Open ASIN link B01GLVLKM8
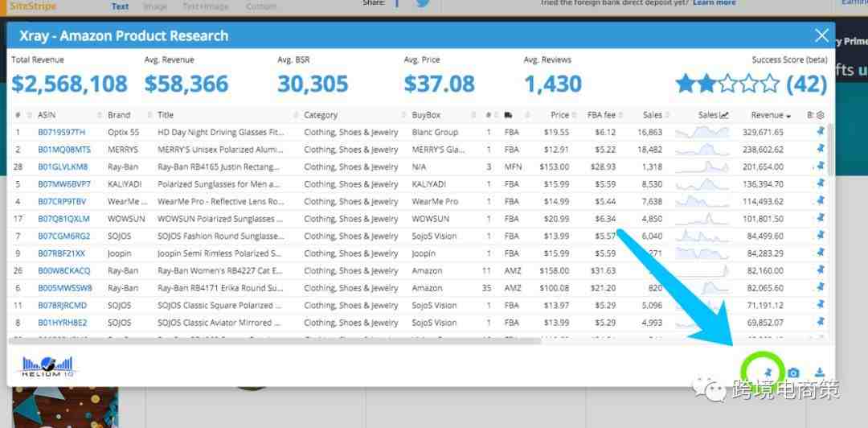868x428 pixels. [x=63, y=167]
